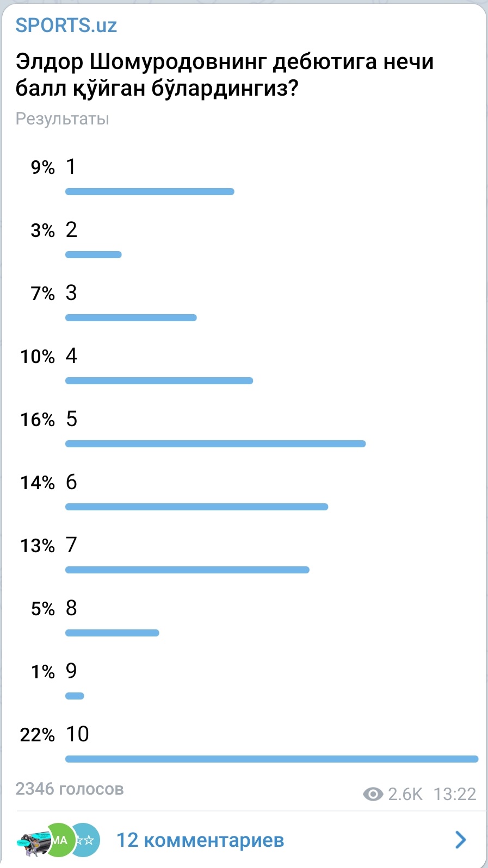Select poll option 9 label
488x868 pixels.
[71, 671]
